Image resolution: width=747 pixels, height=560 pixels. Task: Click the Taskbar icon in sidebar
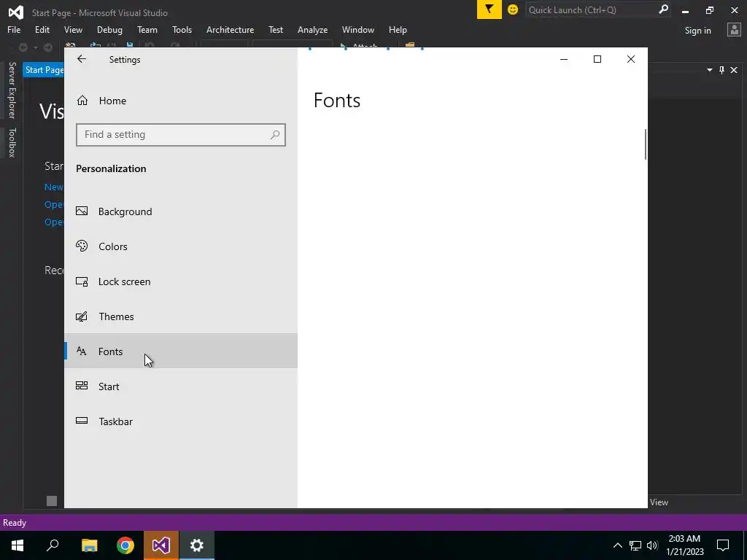pos(82,421)
